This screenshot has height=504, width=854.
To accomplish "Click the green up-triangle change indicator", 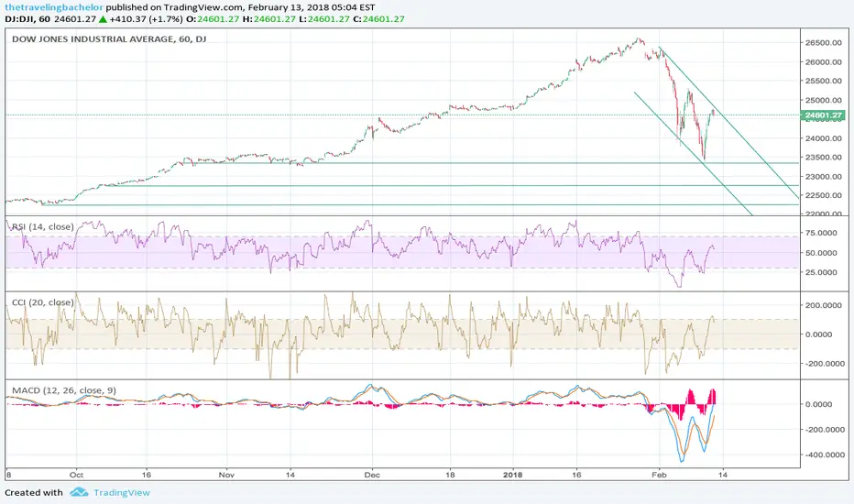I will click(103, 19).
